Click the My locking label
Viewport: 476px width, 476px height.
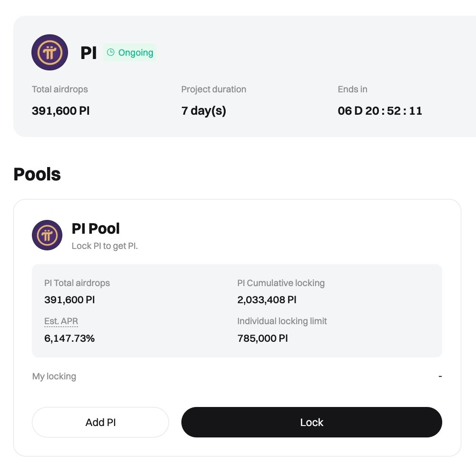[54, 377]
